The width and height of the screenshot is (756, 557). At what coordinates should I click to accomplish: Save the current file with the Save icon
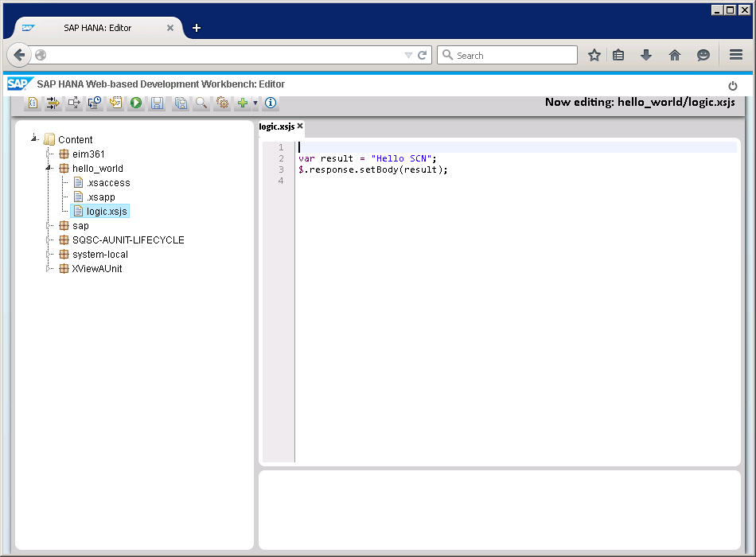[x=158, y=103]
